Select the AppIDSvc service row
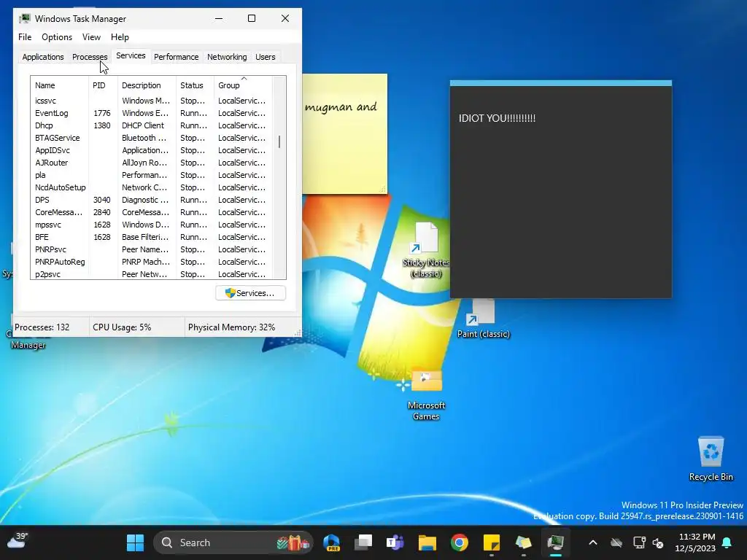Viewport: 747px width, 560px height. tap(152, 150)
